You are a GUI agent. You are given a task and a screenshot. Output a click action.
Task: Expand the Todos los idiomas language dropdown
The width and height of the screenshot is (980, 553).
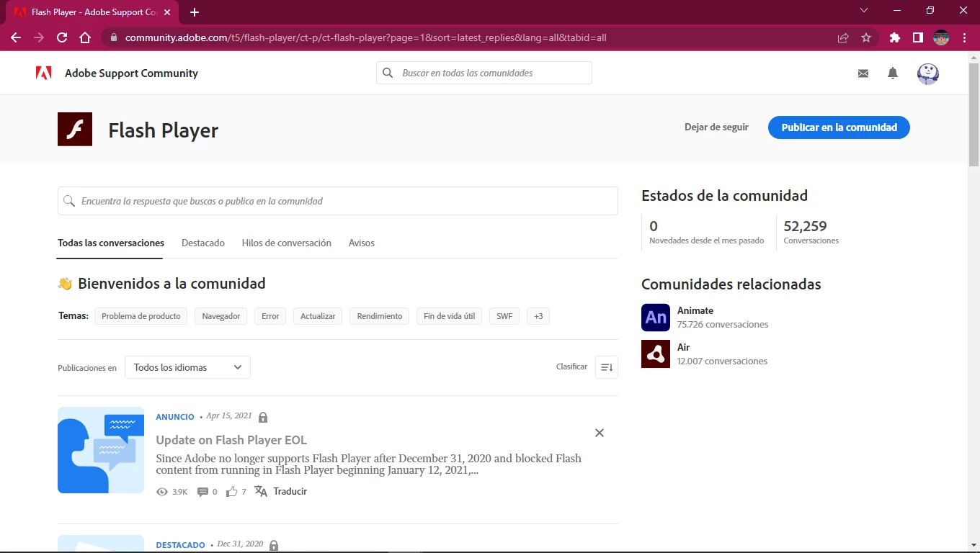pyautogui.click(x=187, y=367)
